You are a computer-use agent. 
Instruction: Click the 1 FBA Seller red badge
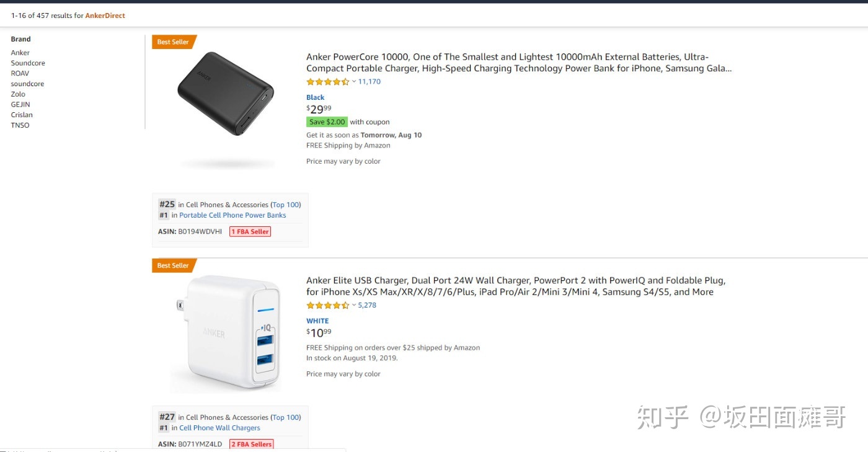click(x=250, y=232)
